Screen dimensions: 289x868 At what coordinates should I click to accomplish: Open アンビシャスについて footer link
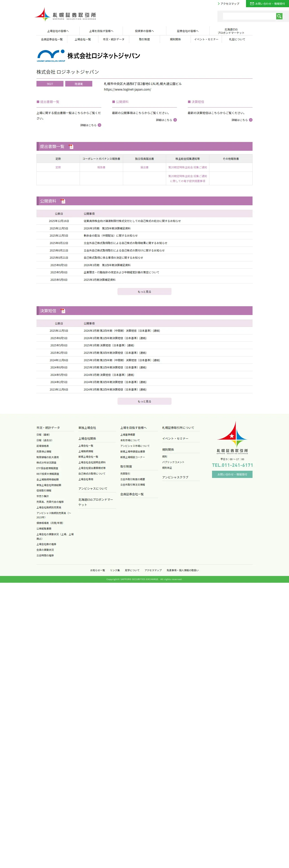tap(93, 489)
